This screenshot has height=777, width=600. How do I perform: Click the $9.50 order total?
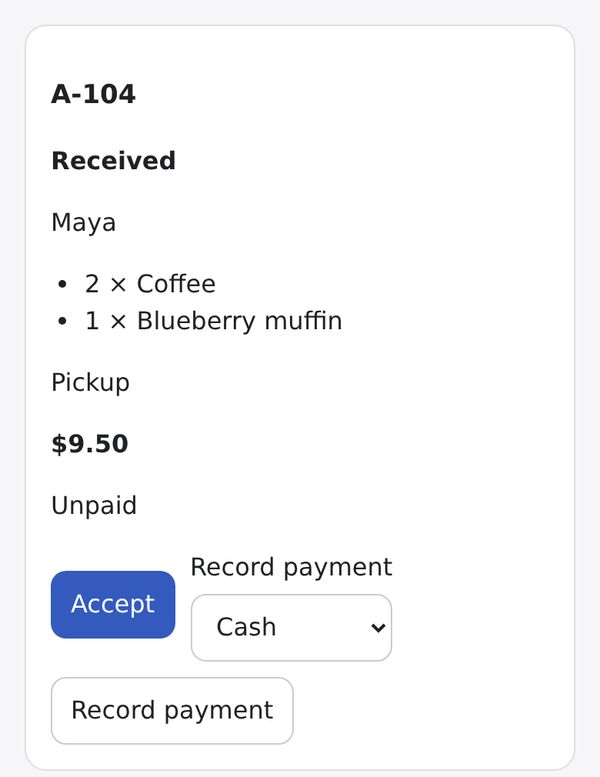point(90,444)
